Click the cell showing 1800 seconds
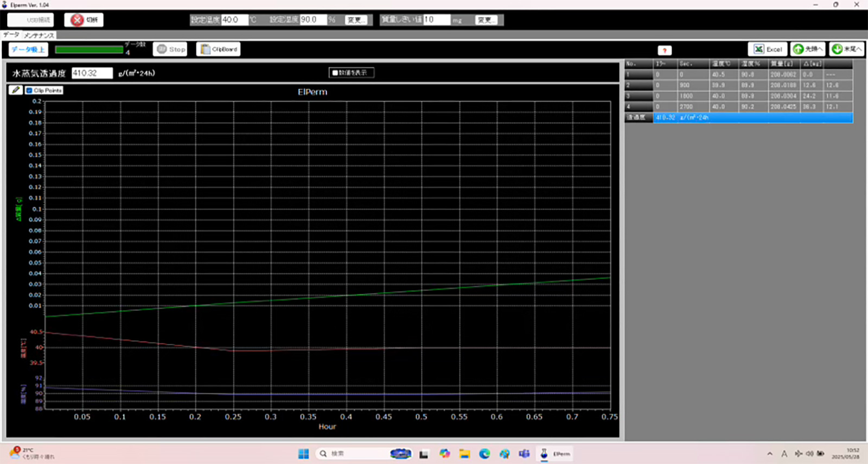The width and height of the screenshot is (868, 464). (694, 96)
